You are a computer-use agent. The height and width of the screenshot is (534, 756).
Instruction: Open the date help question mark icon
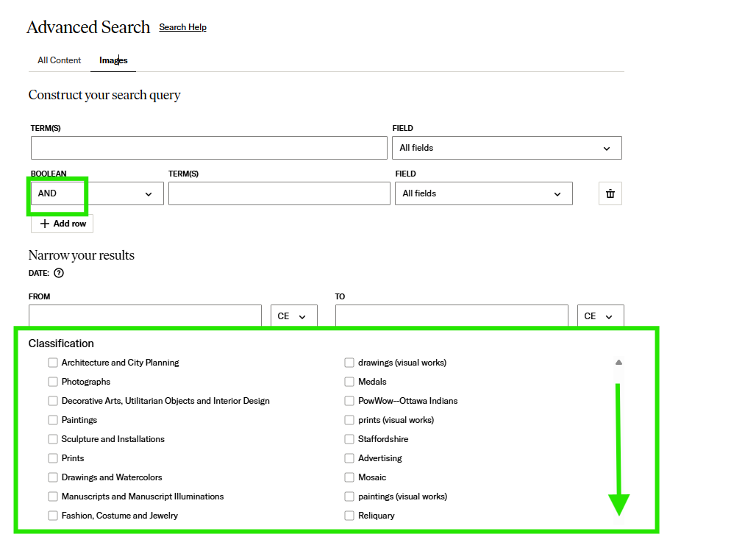click(x=59, y=273)
